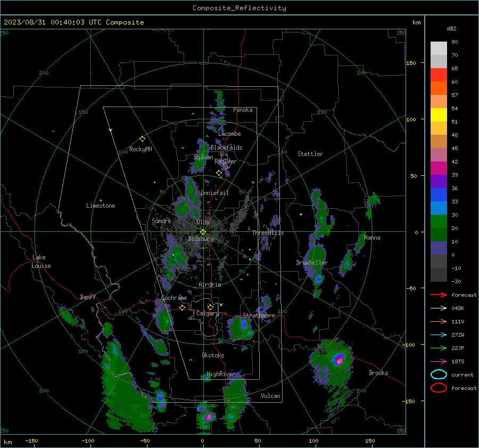Click the HighRiver label
This screenshot has height=448, width=479.
point(220,374)
